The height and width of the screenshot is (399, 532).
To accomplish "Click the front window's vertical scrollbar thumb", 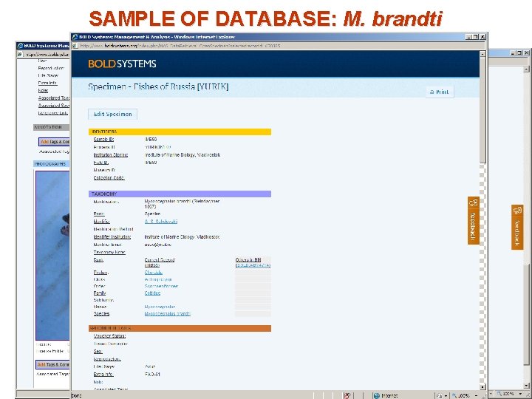I will [482, 110].
